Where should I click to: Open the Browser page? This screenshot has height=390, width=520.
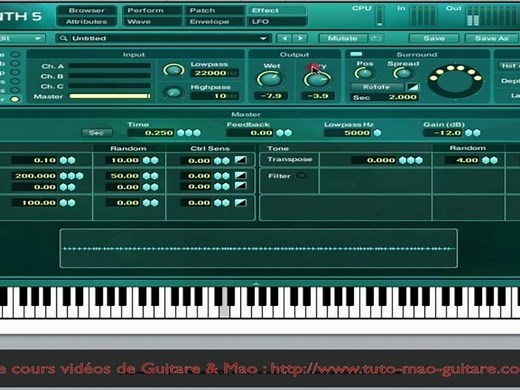87,10
